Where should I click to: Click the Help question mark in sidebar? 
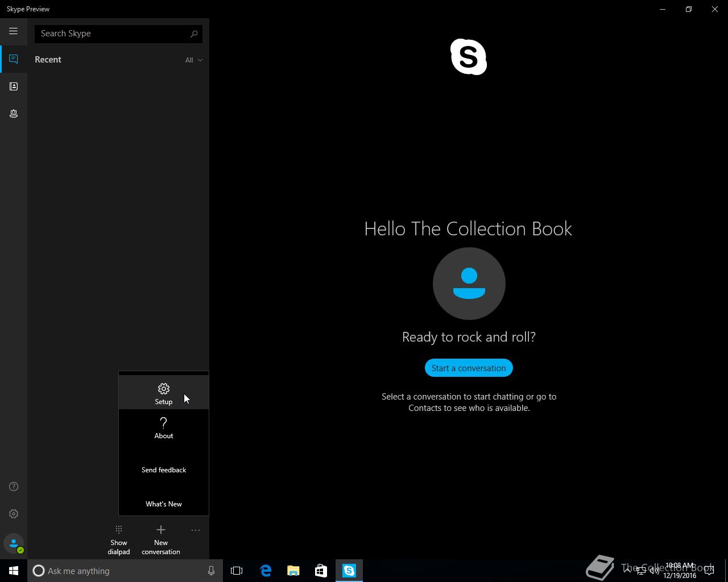(x=14, y=487)
